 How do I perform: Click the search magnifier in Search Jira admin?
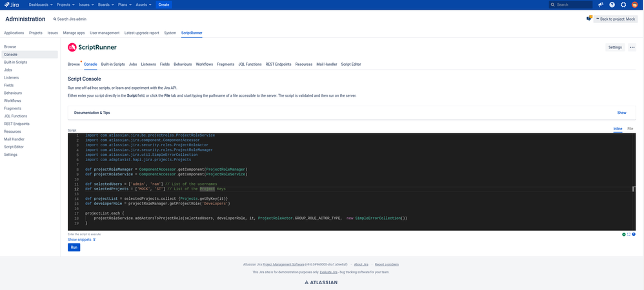[x=55, y=19]
